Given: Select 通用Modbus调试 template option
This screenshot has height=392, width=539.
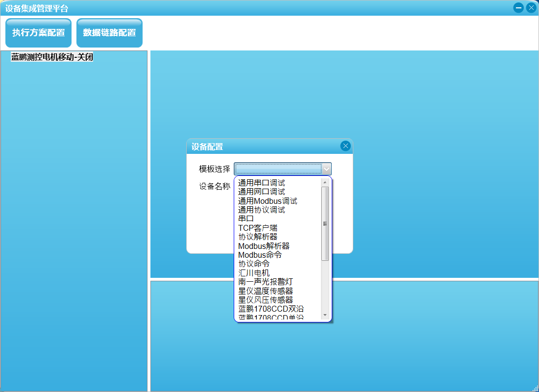Looking at the screenshot, I should [x=268, y=201].
